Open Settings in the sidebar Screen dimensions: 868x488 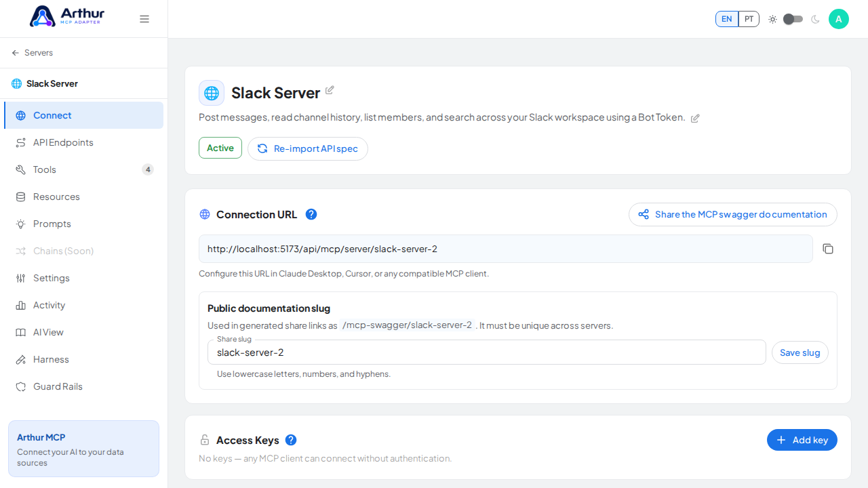[x=83, y=278]
